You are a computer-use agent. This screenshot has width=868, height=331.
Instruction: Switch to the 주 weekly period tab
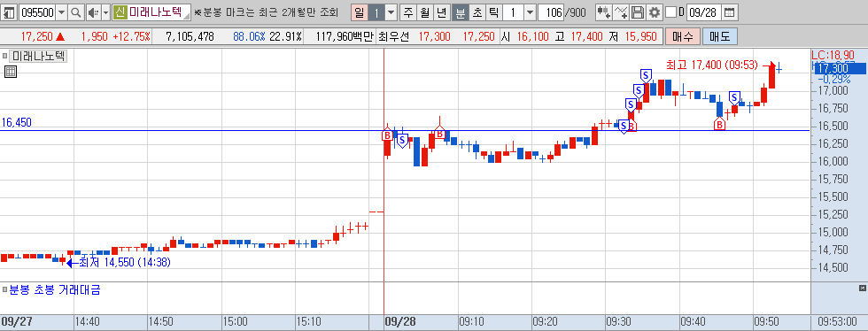pyautogui.click(x=408, y=12)
